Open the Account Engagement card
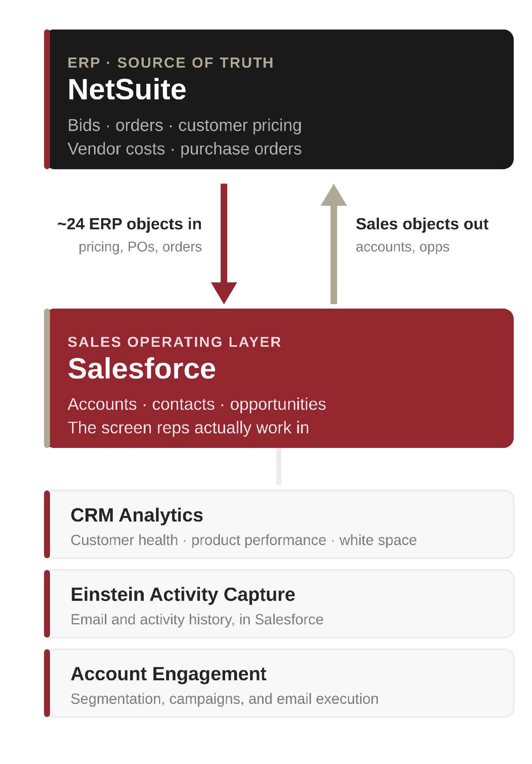The width and height of the screenshot is (532, 764). click(x=279, y=683)
